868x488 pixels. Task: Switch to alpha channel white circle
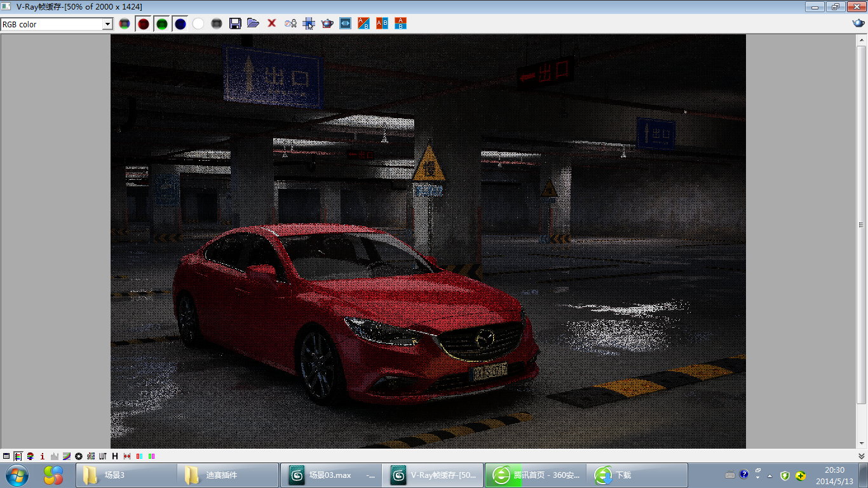pyautogui.click(x=198, y=24)
